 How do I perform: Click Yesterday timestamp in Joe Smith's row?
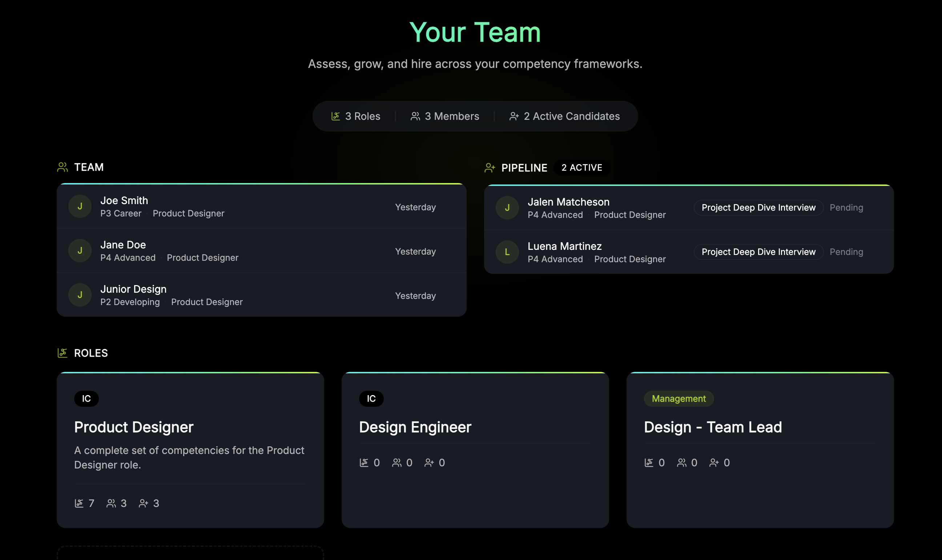coord(415,207)
